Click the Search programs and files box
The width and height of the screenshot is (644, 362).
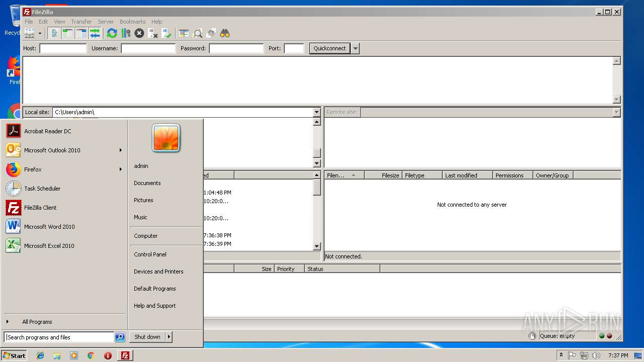click(59, 337)
